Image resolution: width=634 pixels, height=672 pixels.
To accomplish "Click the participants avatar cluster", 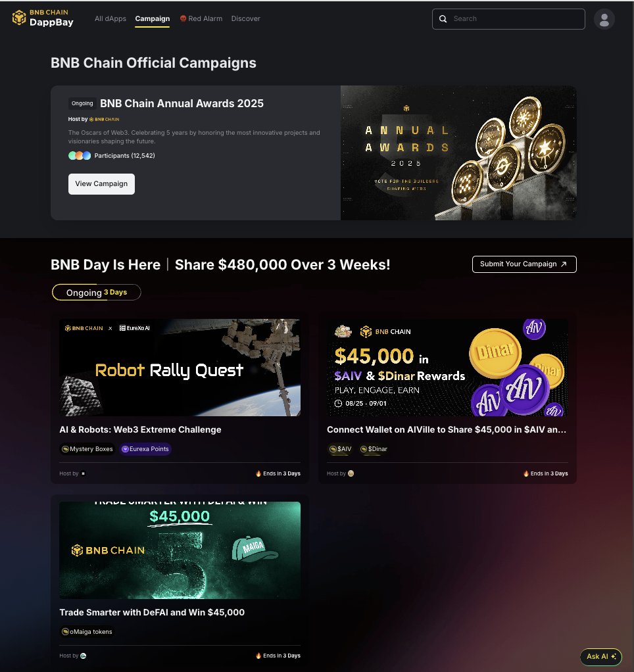I will 80,156.
